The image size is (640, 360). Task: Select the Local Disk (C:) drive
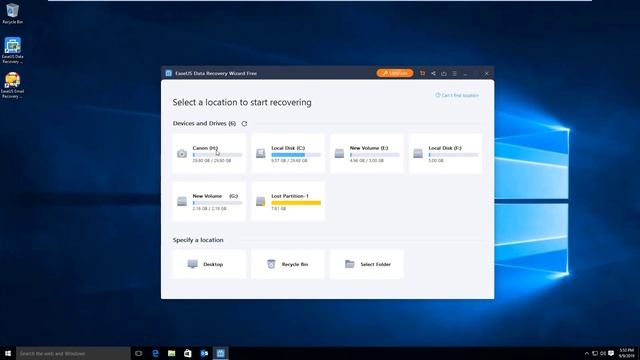click(288, 153)
